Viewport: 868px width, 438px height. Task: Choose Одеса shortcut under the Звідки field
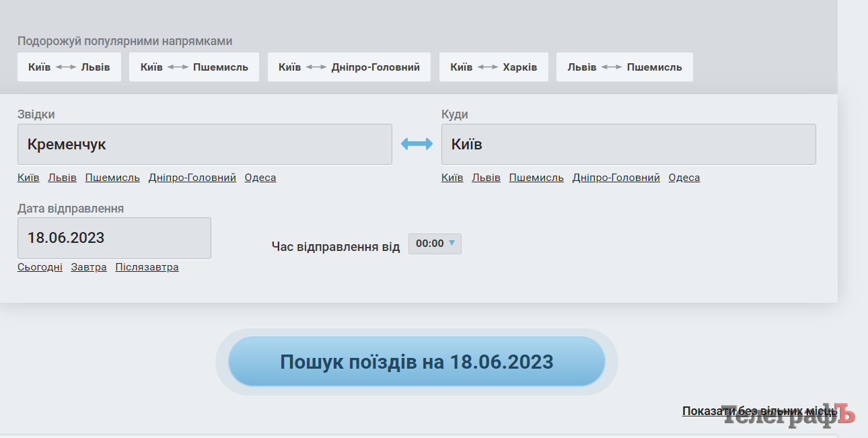coord(260,178)
